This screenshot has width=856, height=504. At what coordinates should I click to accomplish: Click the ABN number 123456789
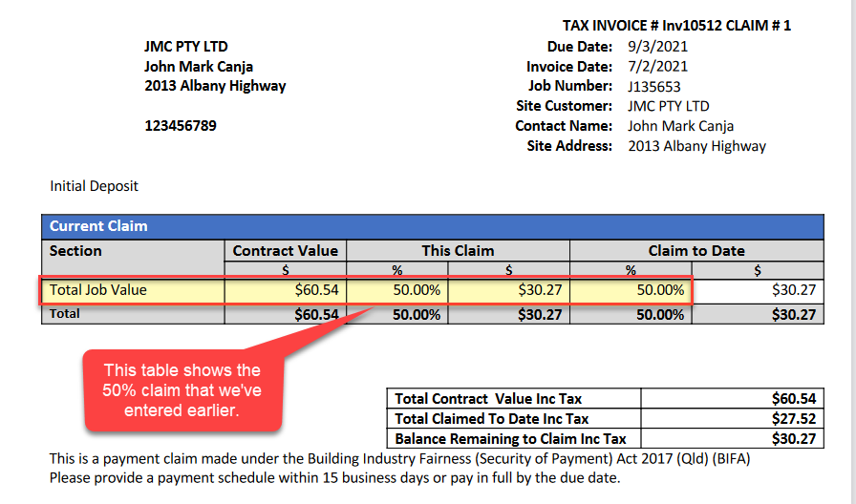pos(181,125)
